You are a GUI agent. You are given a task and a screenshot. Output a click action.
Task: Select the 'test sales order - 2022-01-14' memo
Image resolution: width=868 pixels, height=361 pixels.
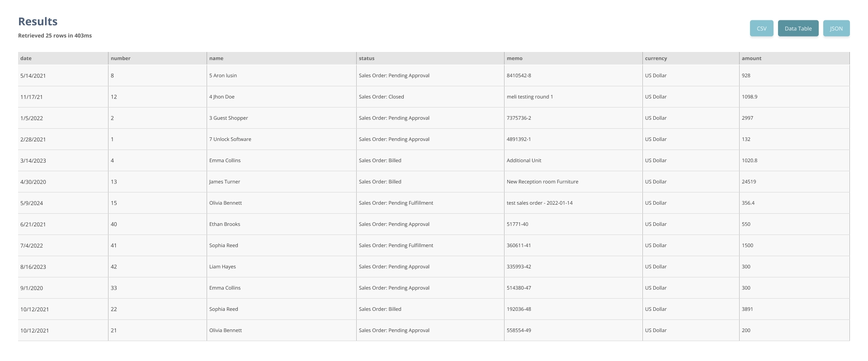(x=539, y=203)
